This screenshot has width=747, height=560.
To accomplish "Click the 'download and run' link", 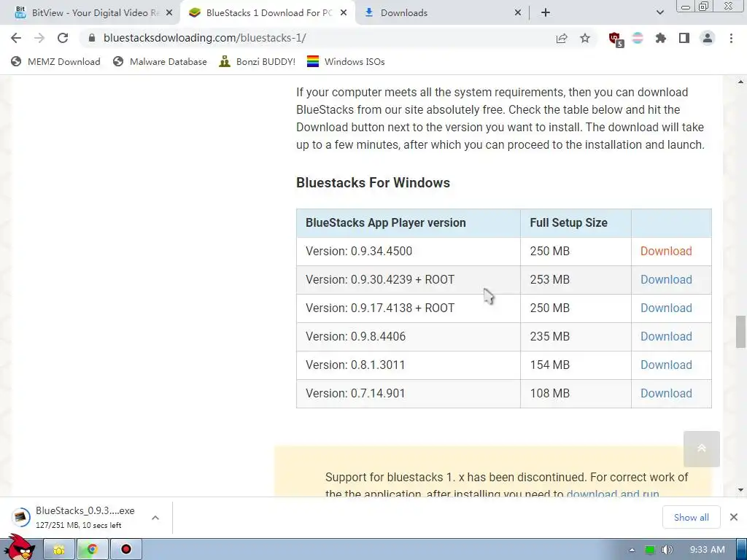I will point(613,494).
